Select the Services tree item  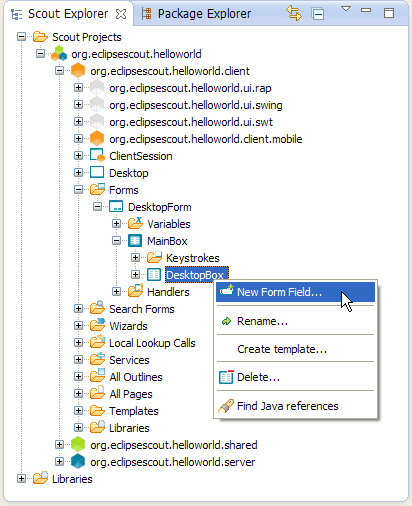point(129,360)
